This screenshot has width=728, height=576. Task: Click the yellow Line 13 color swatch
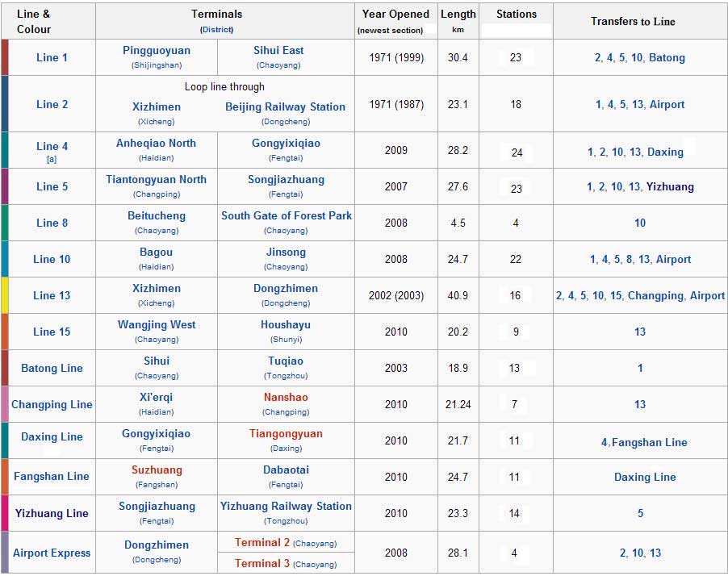pyautogui.click(x=5, y=295)
